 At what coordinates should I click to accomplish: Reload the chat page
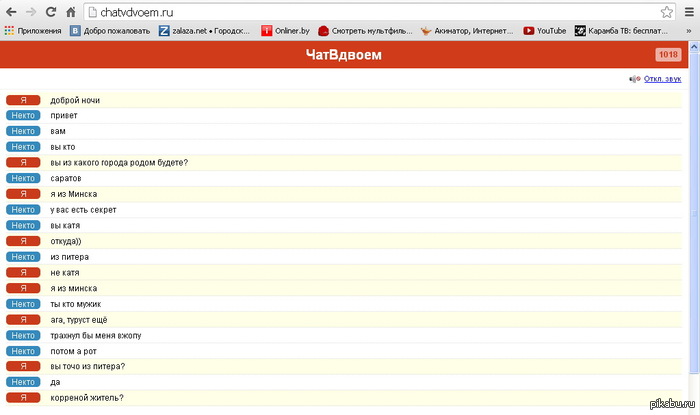(x=51, y=12)
